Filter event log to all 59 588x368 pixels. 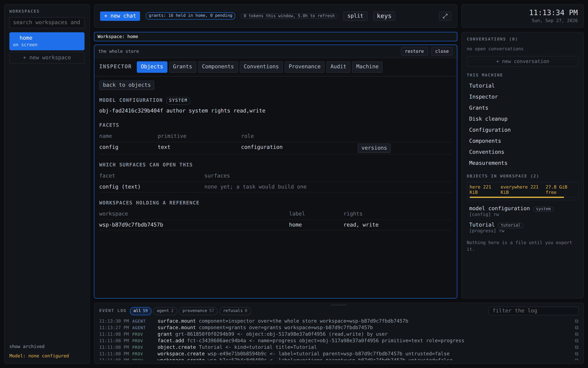pyautogui.click(x=140, y=311)
